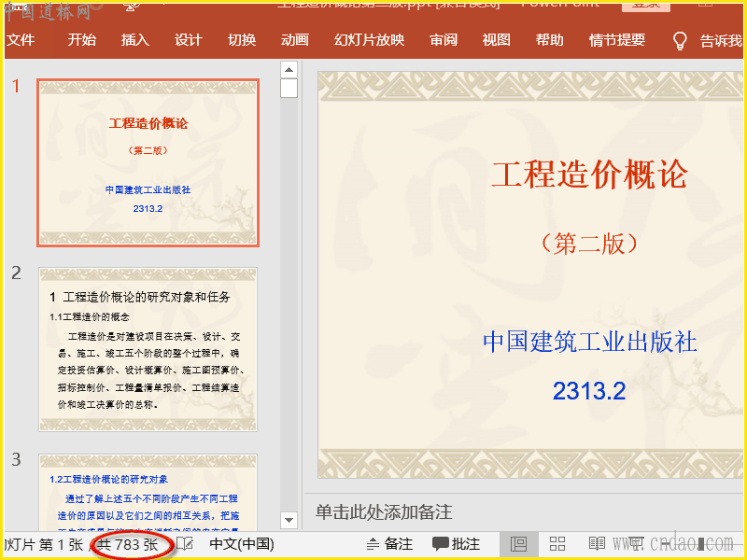The height and width of the screenshot is (560, 747).
Task: Click the thumbnail pane scroll-down arrow
Action: [289, 520]
